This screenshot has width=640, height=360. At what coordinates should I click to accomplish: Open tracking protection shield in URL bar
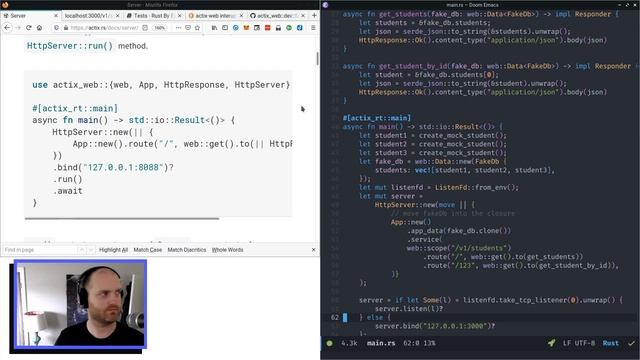(x=56, y=28)
